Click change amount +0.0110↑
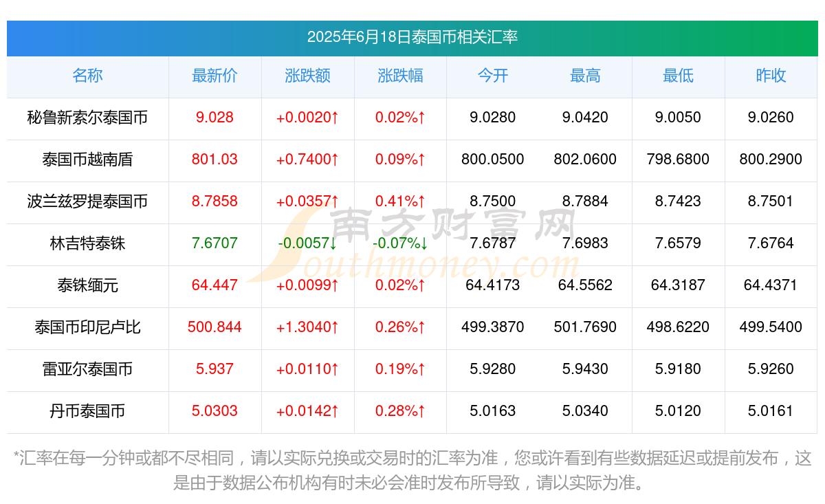 pyautogui.click(x=307, y=369)
